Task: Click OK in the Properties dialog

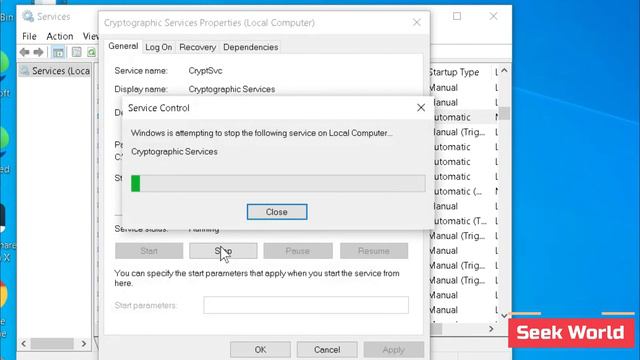Action: 260,350
